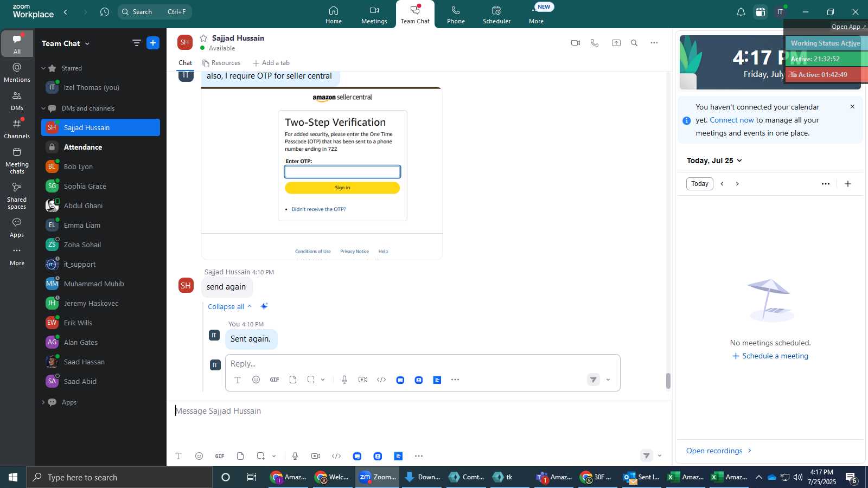Open more options ellipsis in chat header
Viewport: 868px width, 488px height.
654,43
